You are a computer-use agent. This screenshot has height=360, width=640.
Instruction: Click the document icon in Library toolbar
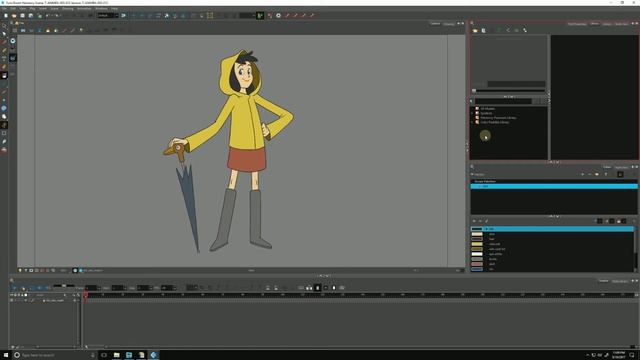(x=484, y=31)
